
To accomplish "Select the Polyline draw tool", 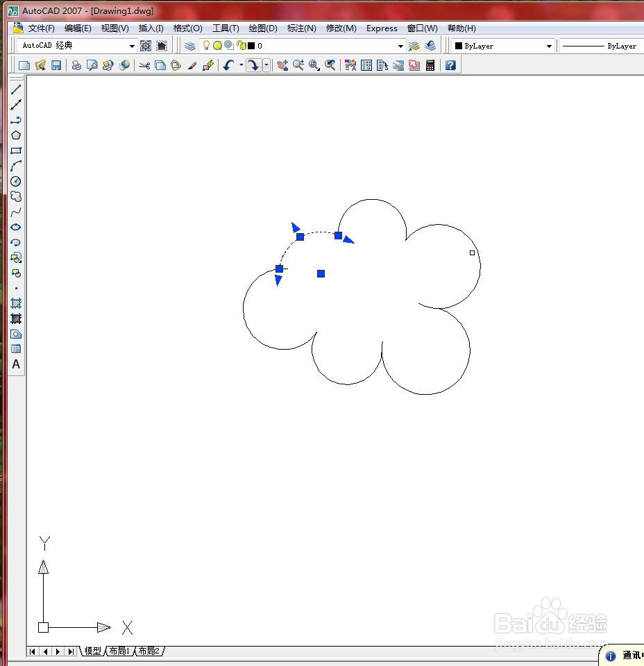I will click(16, 120).
